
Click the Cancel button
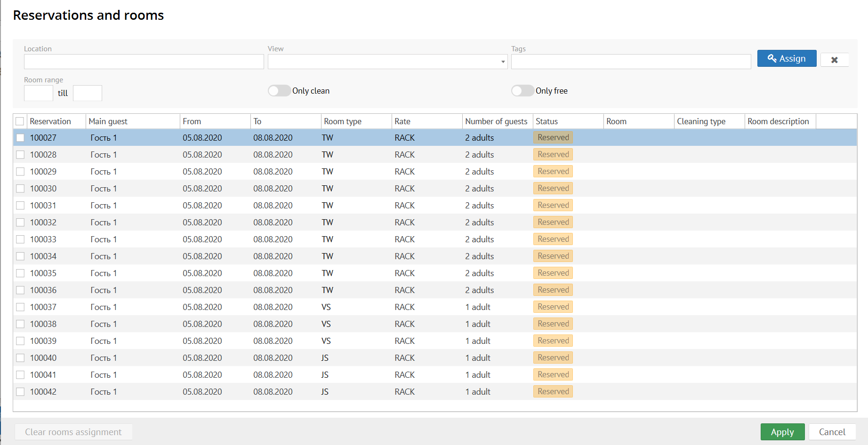pyautogui.click(x=832, y=432)
